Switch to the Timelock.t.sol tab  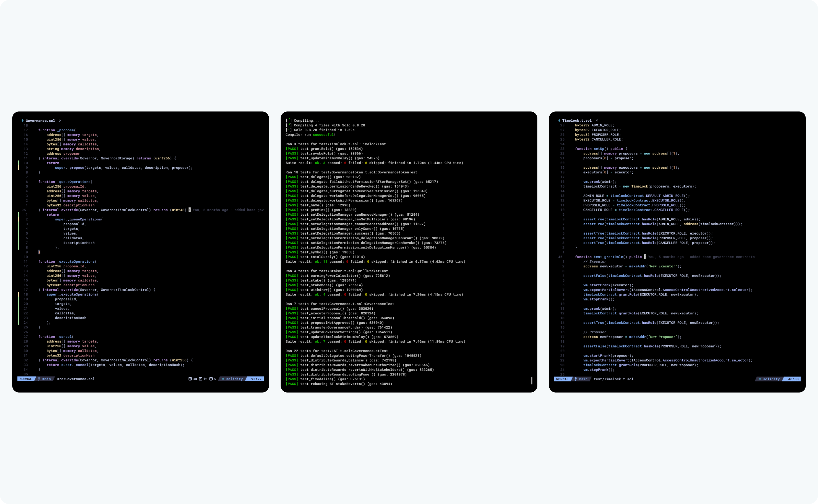coord(577,121)
